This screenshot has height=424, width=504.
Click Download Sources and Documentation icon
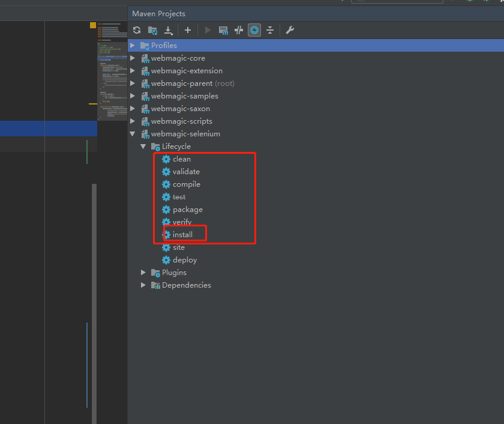169,31
